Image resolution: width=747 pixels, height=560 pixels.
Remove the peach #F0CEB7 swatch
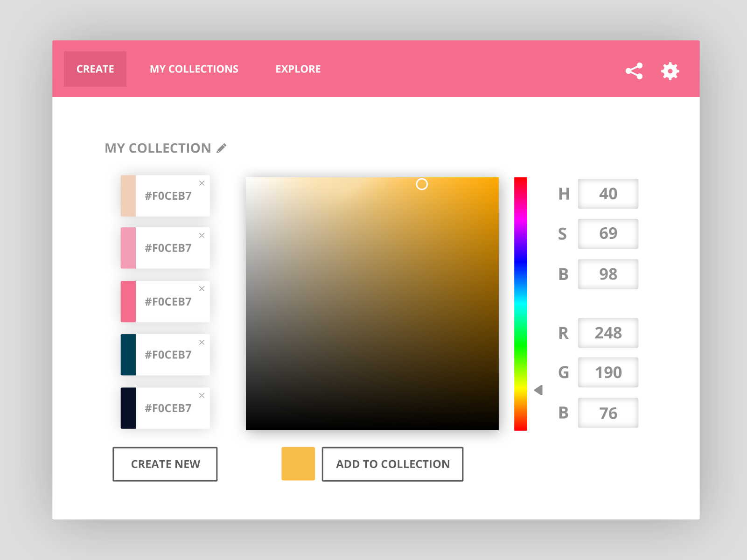[x=202, y=183]
